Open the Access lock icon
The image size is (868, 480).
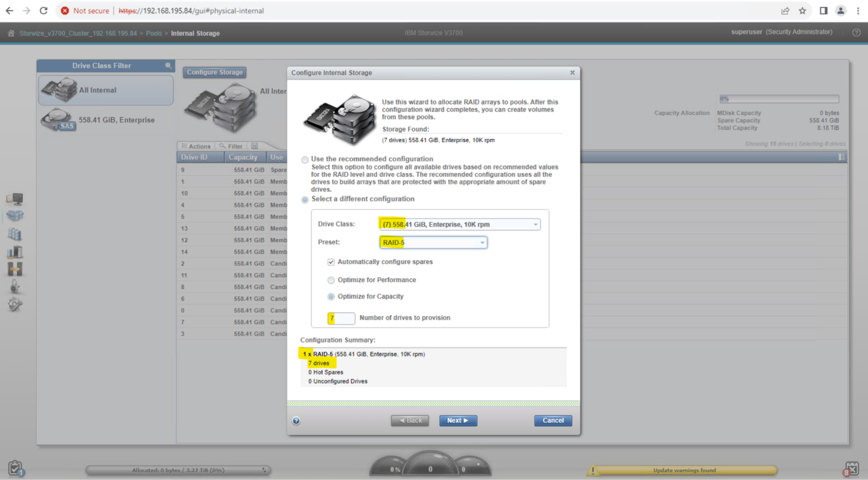[x=15, y=287]
